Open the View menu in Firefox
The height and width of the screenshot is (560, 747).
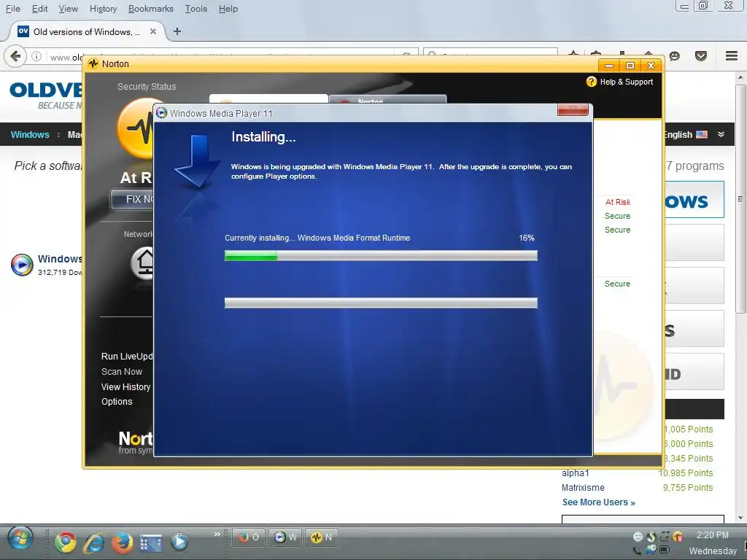(68, 9)
